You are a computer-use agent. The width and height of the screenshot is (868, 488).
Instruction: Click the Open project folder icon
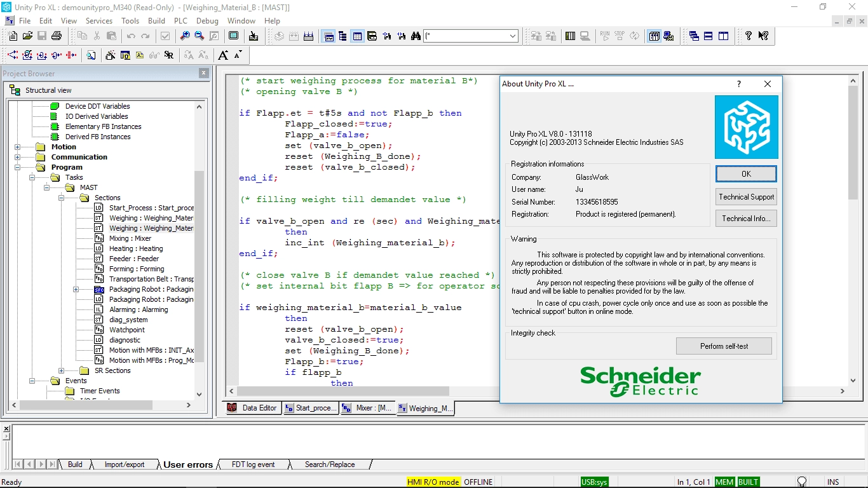pyautogui.click(x=27, y=36)
